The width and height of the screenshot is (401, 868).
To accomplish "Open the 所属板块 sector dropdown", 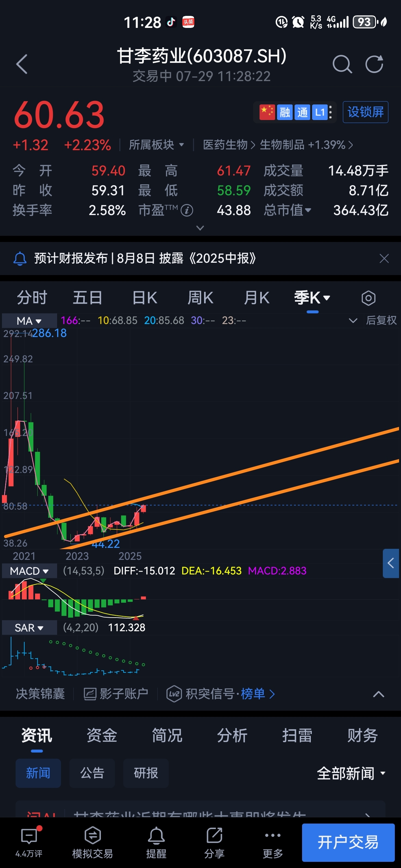I will tap(156, 145).
